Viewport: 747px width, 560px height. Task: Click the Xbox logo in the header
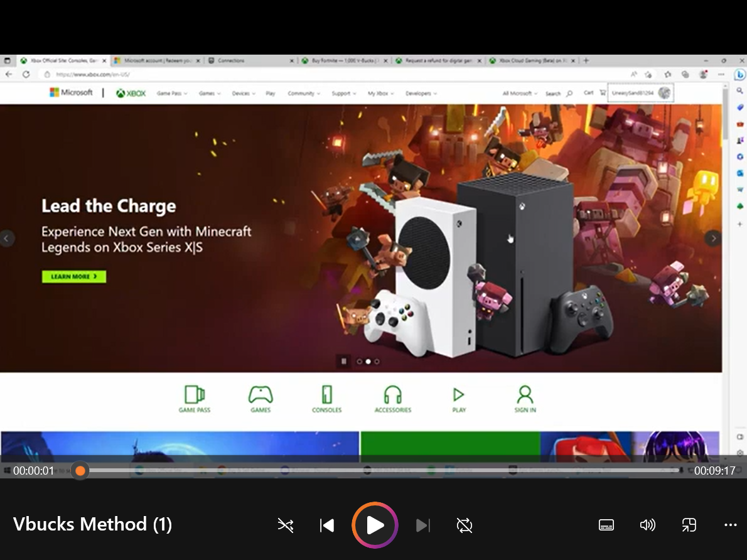pos(131,94)
